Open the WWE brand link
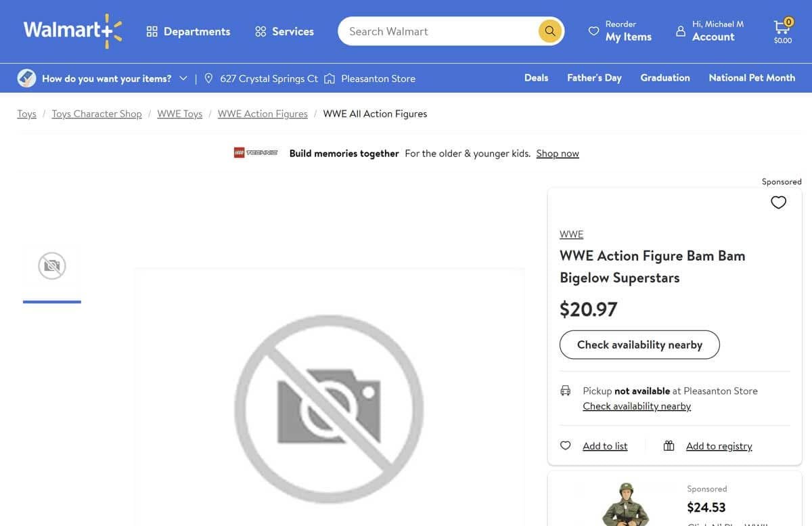This screenshot has height=526, width=812. pos(571,234)
